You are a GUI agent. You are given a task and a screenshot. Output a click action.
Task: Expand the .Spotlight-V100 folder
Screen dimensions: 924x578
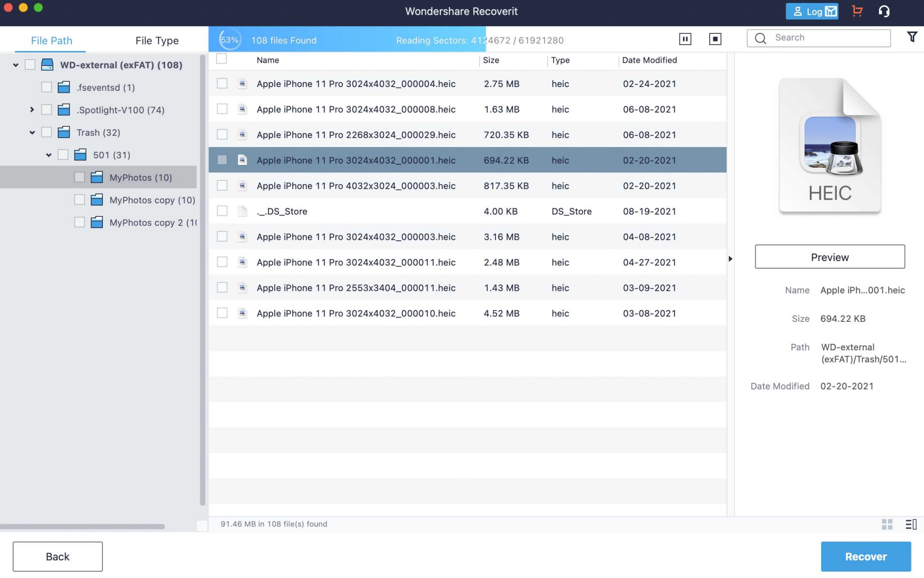click(31, 109)
